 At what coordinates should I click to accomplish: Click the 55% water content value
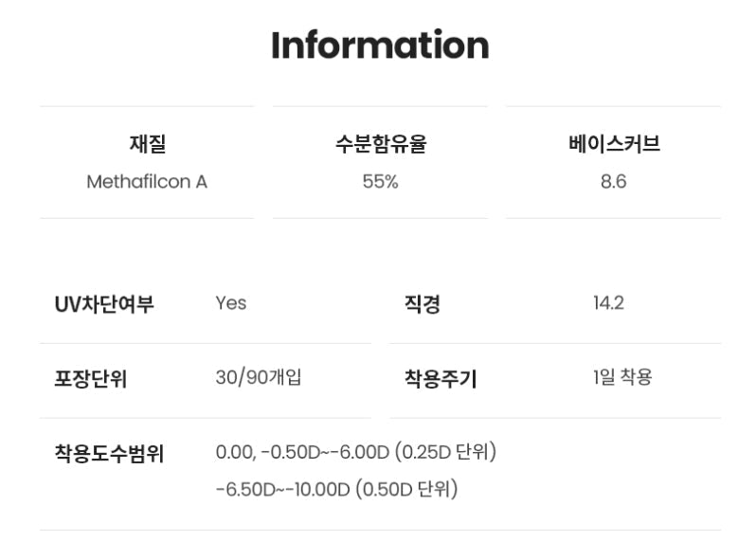point(380,181)
